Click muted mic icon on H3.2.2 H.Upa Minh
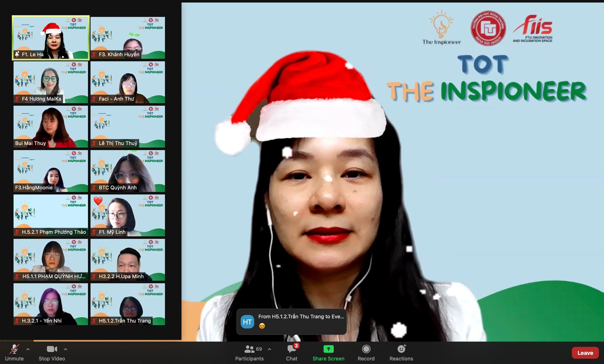Viewport: 604px width, 364px height. [x=94, y=276]
